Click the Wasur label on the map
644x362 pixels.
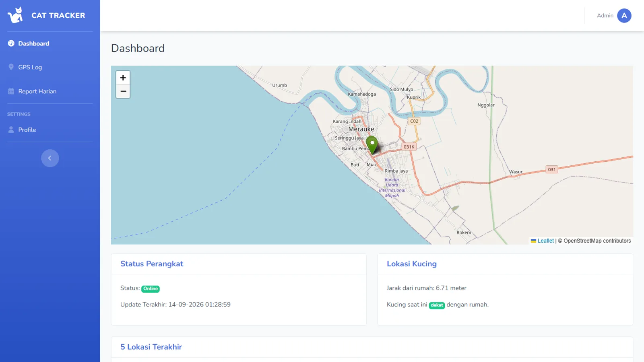[516, 172]
